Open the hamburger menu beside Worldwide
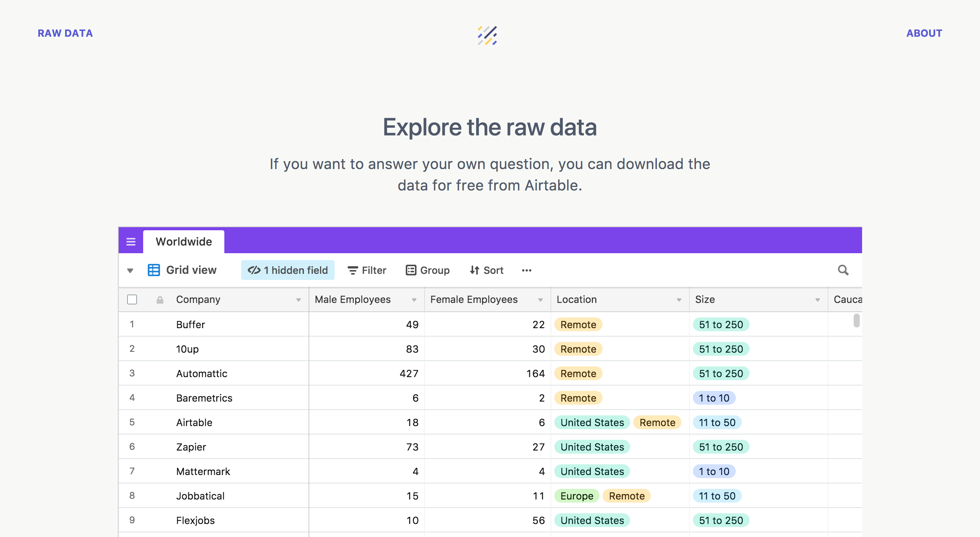980x537 pixels. coord(131,242)
